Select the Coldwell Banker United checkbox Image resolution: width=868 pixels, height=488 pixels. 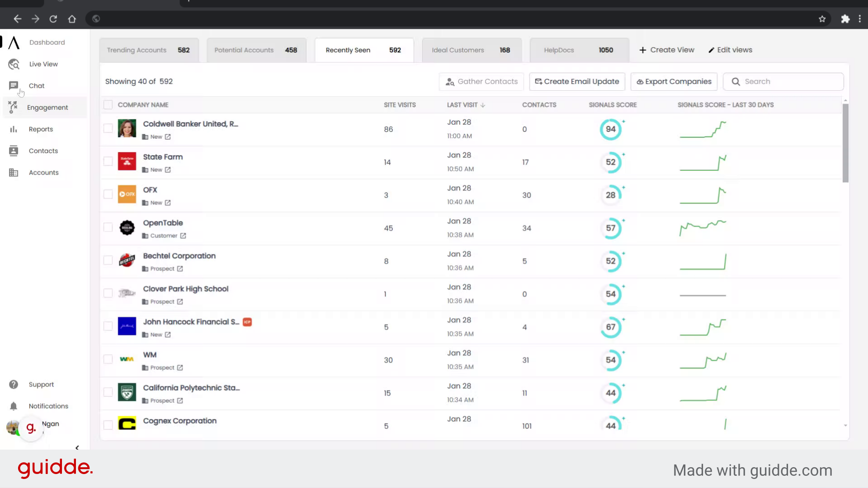point(108,128)
